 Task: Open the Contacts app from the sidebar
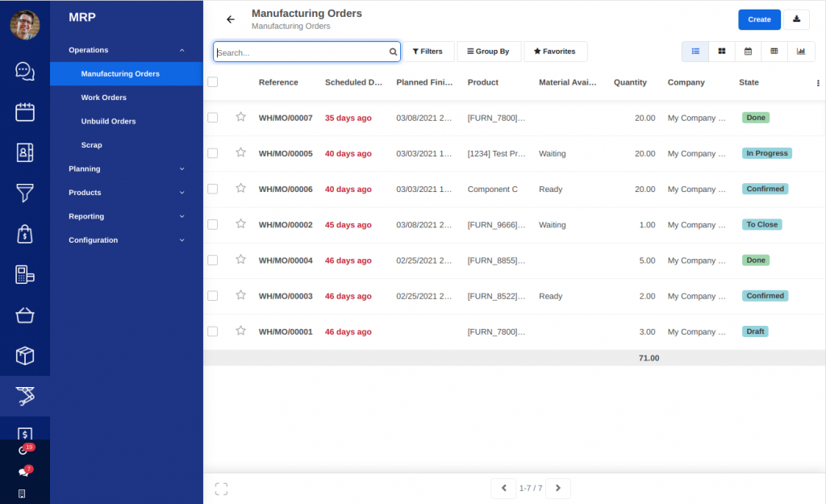[x=24, y=152]
